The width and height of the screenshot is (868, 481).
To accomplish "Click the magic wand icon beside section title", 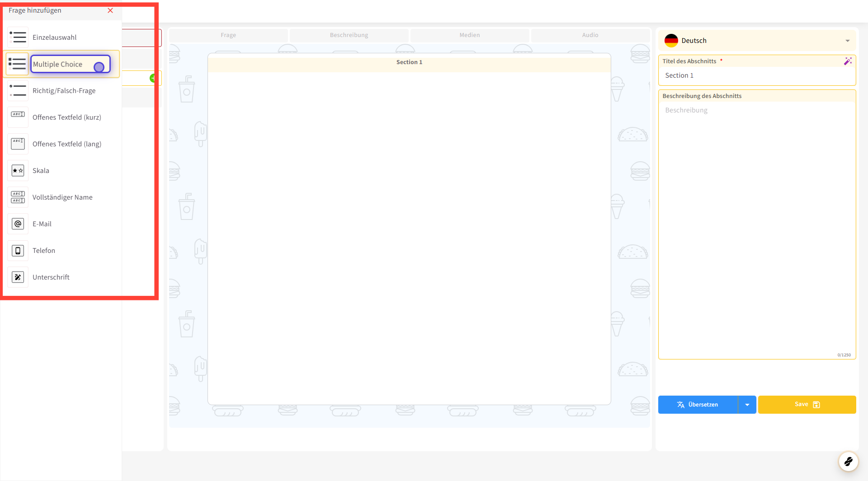I will click(848, 61).
